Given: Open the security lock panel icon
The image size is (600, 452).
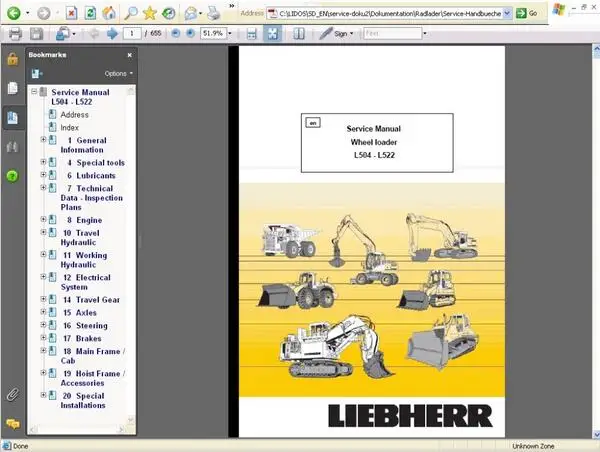Looking at the screenshot, I should pos(13,59).
